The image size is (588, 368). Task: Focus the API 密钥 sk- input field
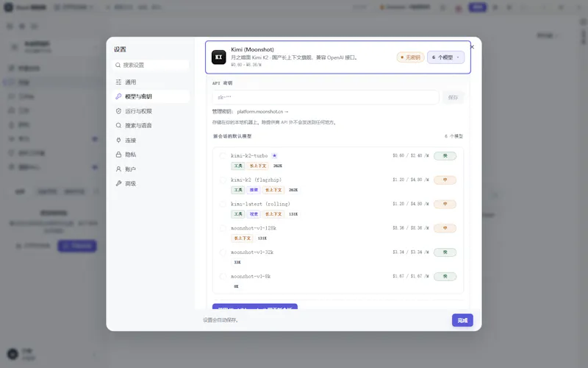(326, 97)
